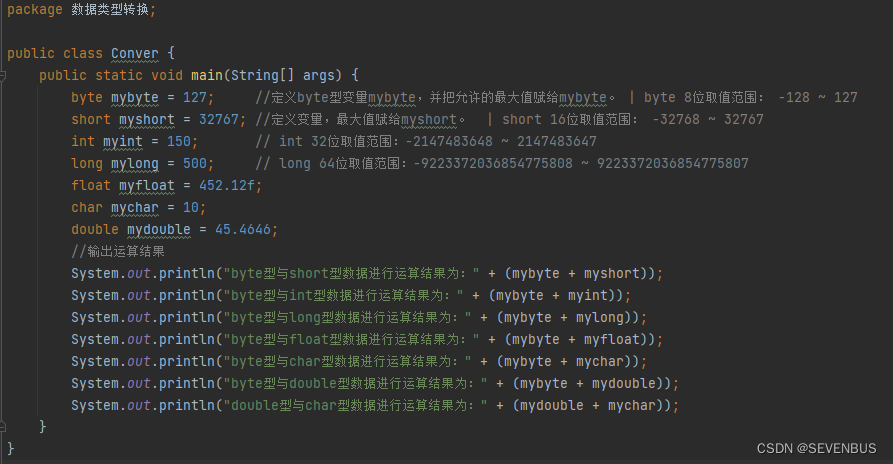Viewport: 893px width, 464px height.
Task: Click the (mydouble + mychar) expression
Action: point(595,405)
